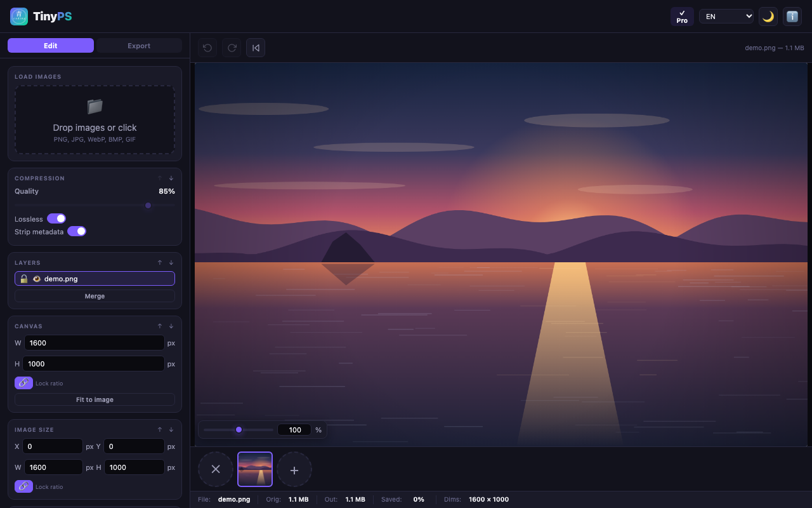
Task: Switch to the Edit tab
Action: point(51,46)
